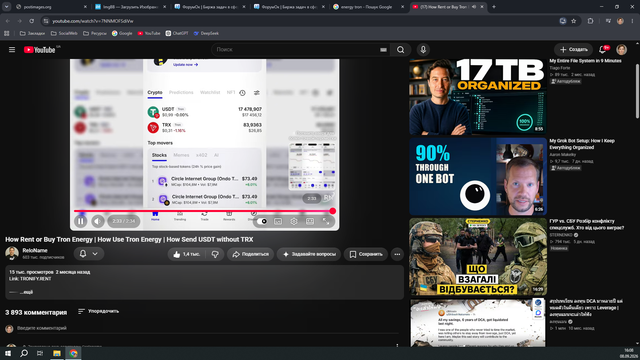Open the subscription notification bell dropdown
Screen dimensions: 640x360
(89, 253)
